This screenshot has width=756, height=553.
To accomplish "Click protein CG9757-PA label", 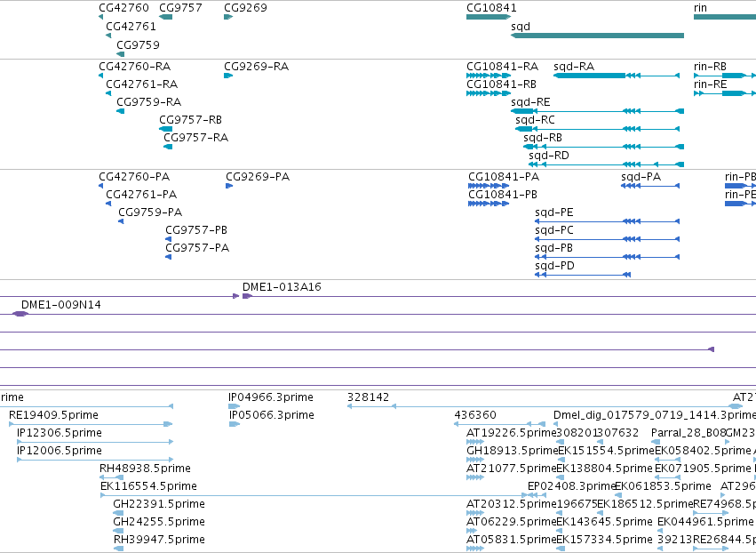I will (x=197, y=248).
